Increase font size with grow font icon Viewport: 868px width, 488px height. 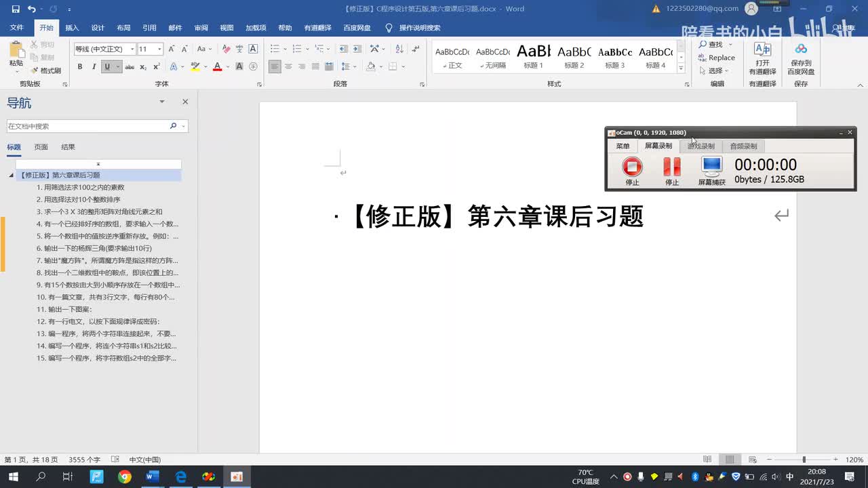[172, 49]
